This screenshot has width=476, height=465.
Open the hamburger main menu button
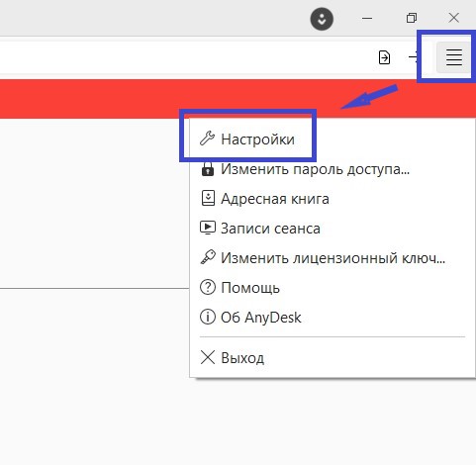point(453,57)
